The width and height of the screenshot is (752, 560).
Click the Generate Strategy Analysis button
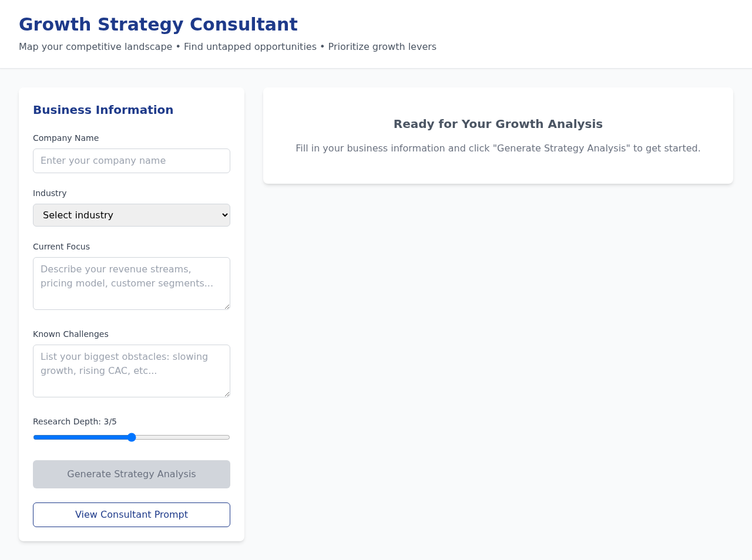(131, 474)
